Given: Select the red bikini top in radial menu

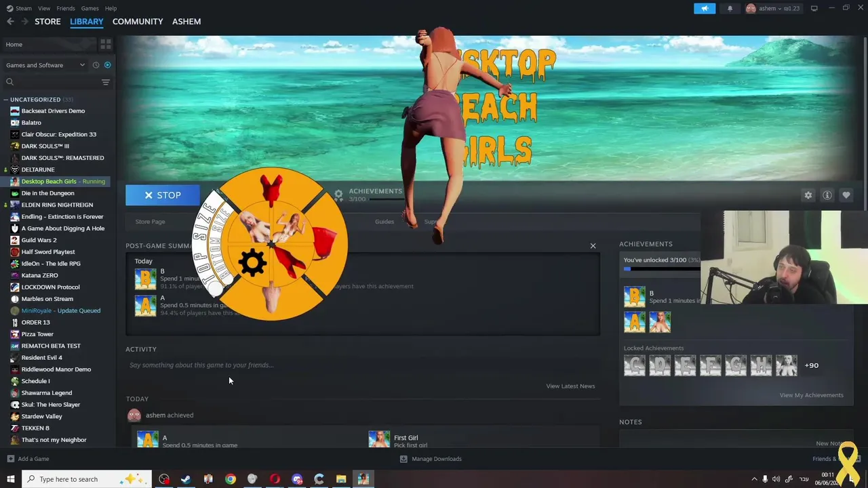Looking at the screenshot, I should pos(271,190).
